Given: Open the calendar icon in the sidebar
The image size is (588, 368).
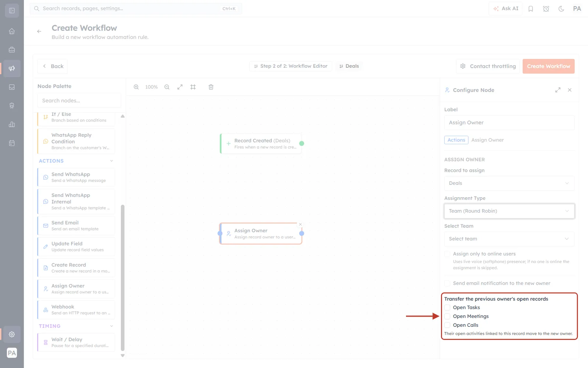Looking at the screenshot, I should click(x=12, y=143).
